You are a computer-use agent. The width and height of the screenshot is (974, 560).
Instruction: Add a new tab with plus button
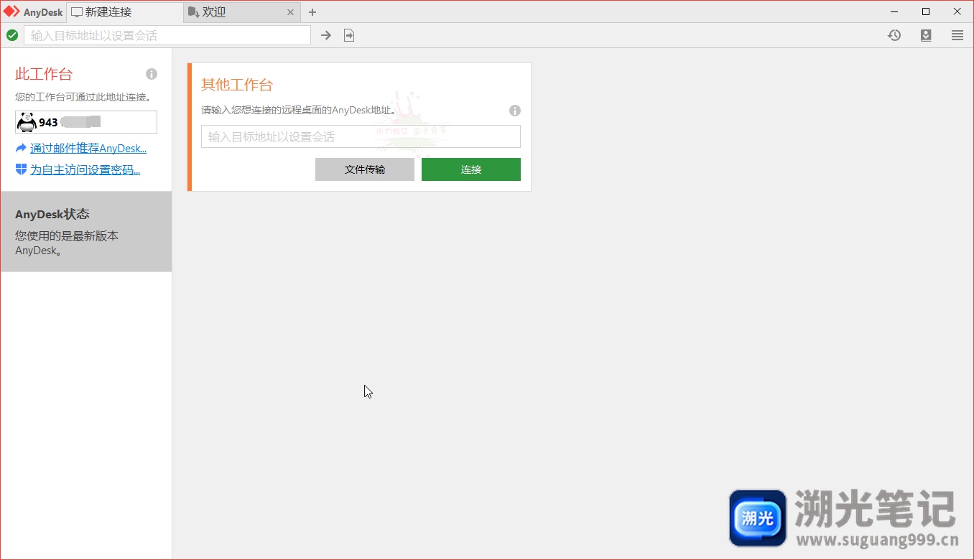point(312,12)
